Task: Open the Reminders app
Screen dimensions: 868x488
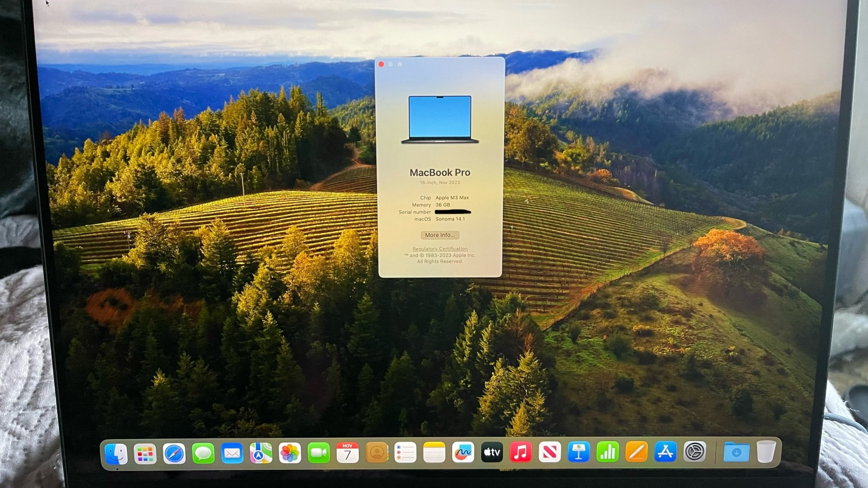Action: 405,453
